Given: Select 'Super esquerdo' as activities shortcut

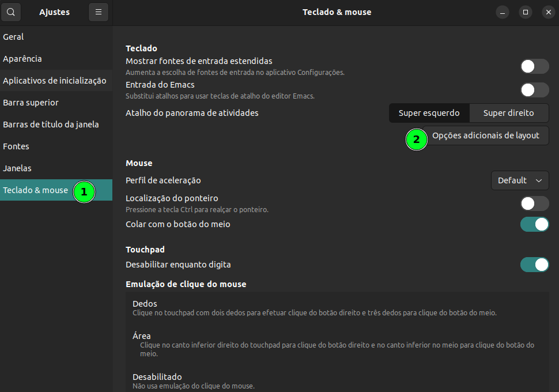Looking at the screenshot, I should 429,113.
